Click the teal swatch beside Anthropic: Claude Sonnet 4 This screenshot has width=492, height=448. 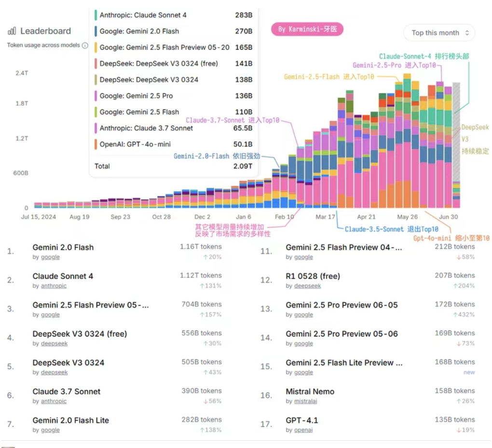point(96,15)
